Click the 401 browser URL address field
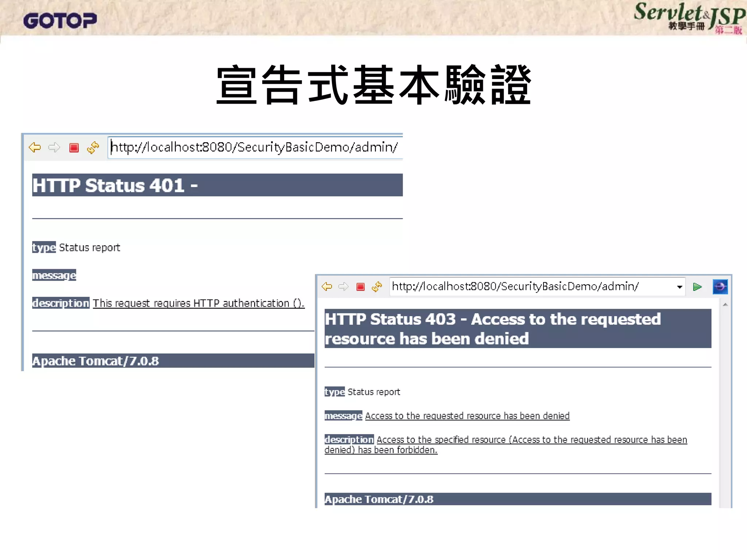 255,147
